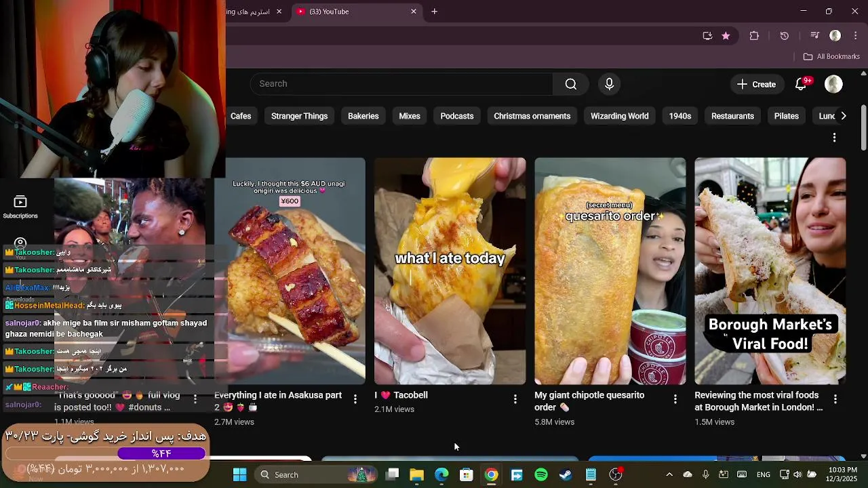Screen dimensions: 868x488
Task: Click the Chrome taskbar icon
Action: (491, 474)
